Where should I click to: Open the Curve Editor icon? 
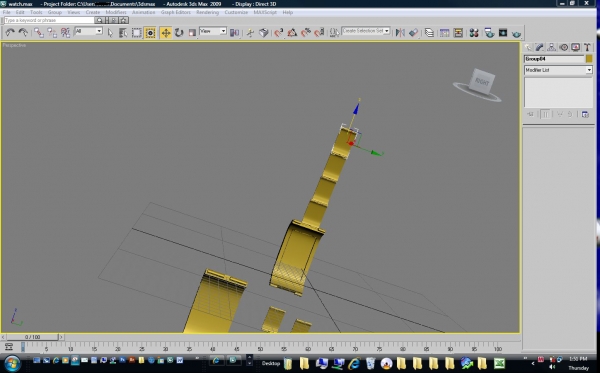(x=445, y=33)
